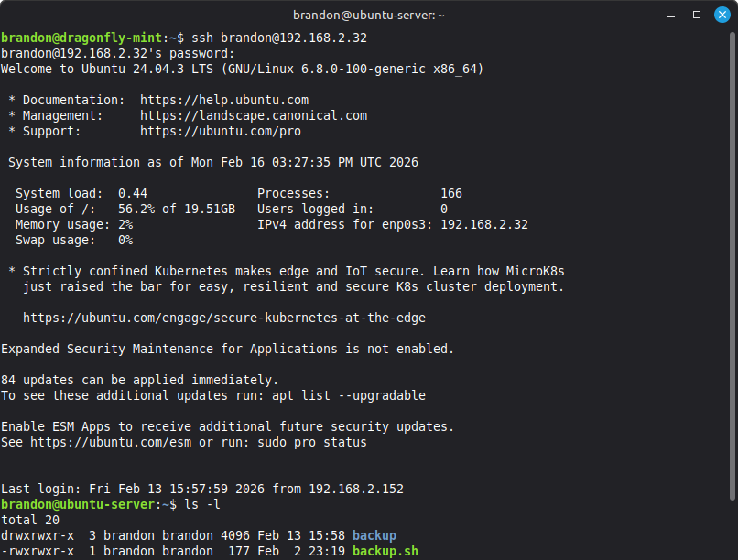Image resolution: width=738 pixels, height=560 pixels.
Task: Open the secure-kubernetes-at-the-edge URL
Action: [x=223, y=318]
